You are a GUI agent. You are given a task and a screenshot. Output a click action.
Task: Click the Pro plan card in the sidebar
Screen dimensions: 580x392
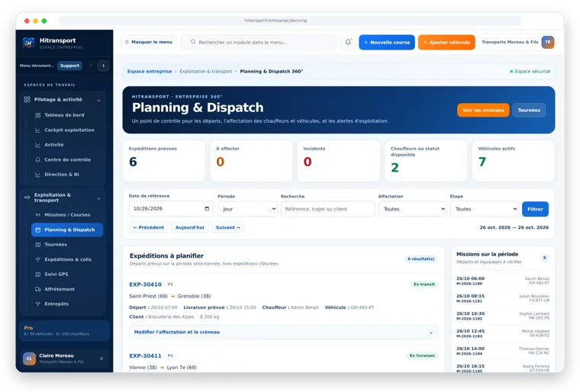64,331
